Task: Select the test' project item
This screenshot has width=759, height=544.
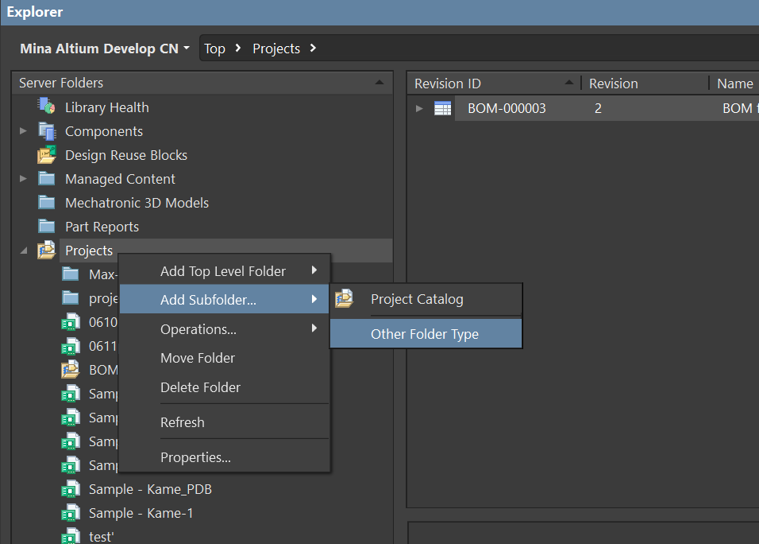Action: pyautogui.click(x=101, y=536)
